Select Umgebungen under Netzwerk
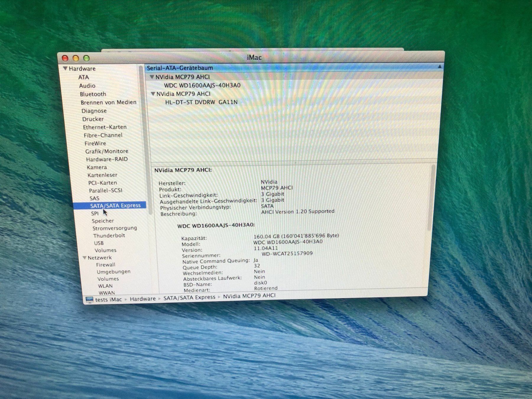This screenshot has height=399, width=532. pyautogui.click(x=113, y=272)
